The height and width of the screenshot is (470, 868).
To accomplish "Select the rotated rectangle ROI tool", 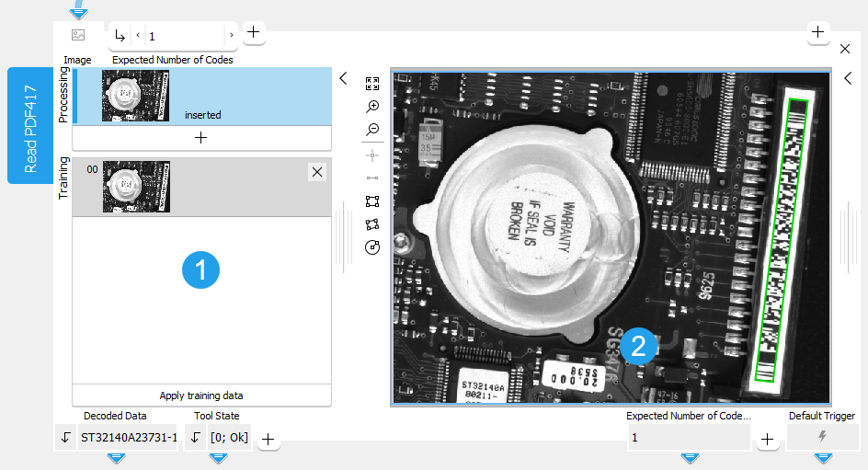I will (x=372, y=224).
